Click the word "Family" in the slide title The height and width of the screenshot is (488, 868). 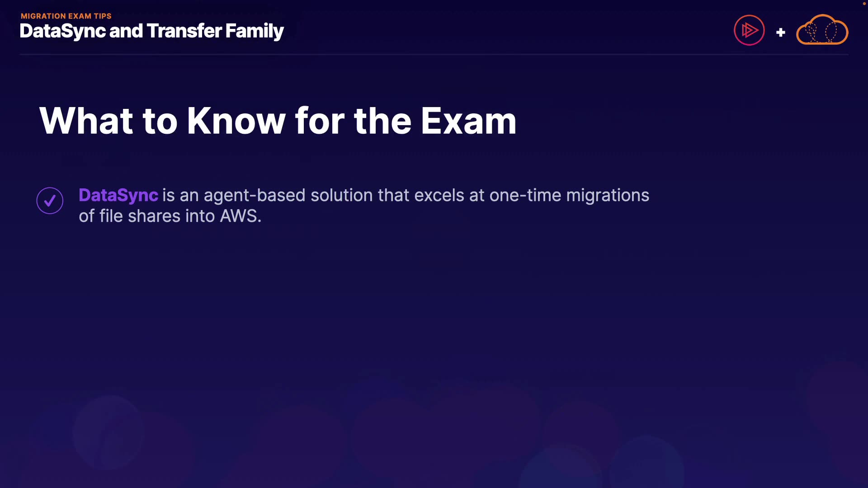[x=254, y=31]
